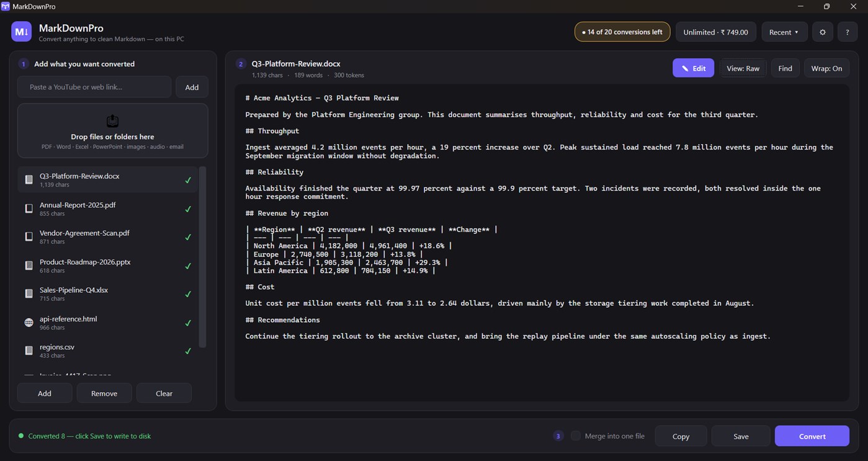Click the Q3-Platform-Review.docx preview title
Image resolution: width=868 pixels, height=461 pixels.
click(x=296, y=64)
